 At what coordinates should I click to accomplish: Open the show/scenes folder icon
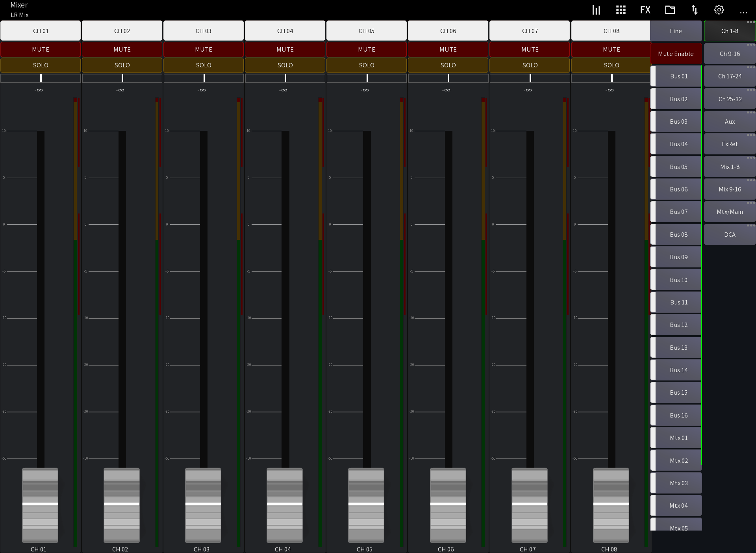click(x=670, y=9)
